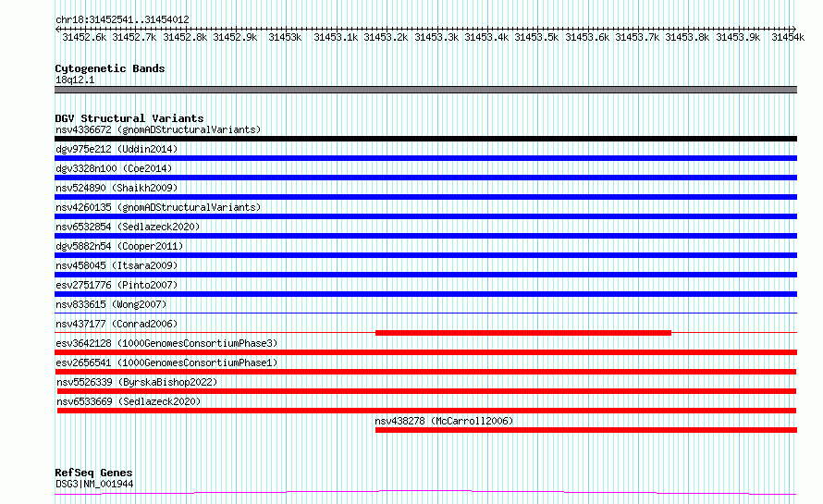Open variant nsv5526339 (ByrskaBishop2022) label
The image size is (823, 504).
coord(137,382)
